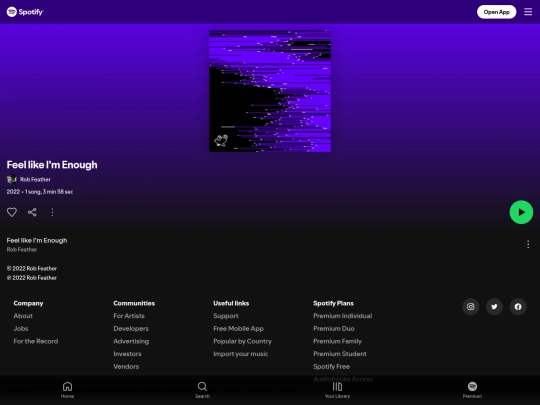
Task: Click the Open App button
Action: [x=496, y=12]
